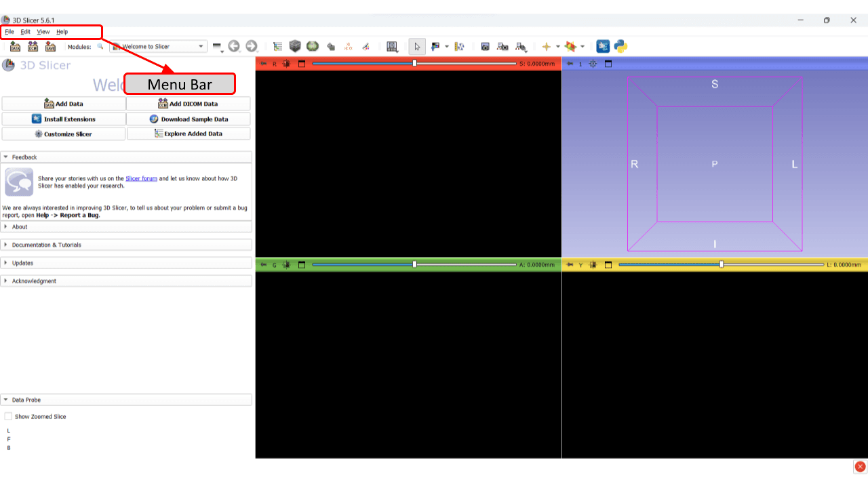Click the pin icon in Yellow slice view
Screen dimensions: 868x488
570,265
